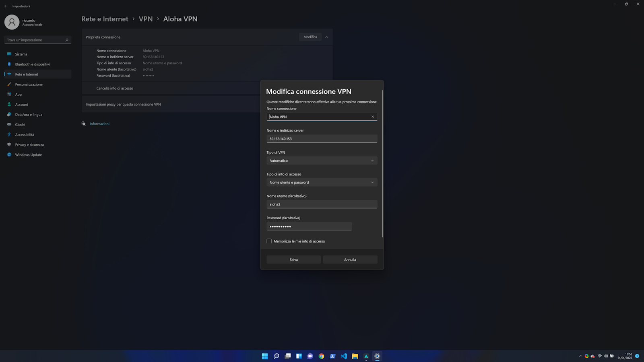Viewport: 644px width, 362px height.
Task: Open Account settings in the sidebar
Action: [x=38, y=105]
